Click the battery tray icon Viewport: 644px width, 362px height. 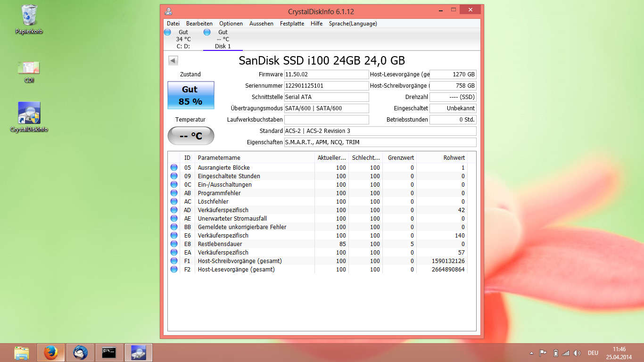555,353
